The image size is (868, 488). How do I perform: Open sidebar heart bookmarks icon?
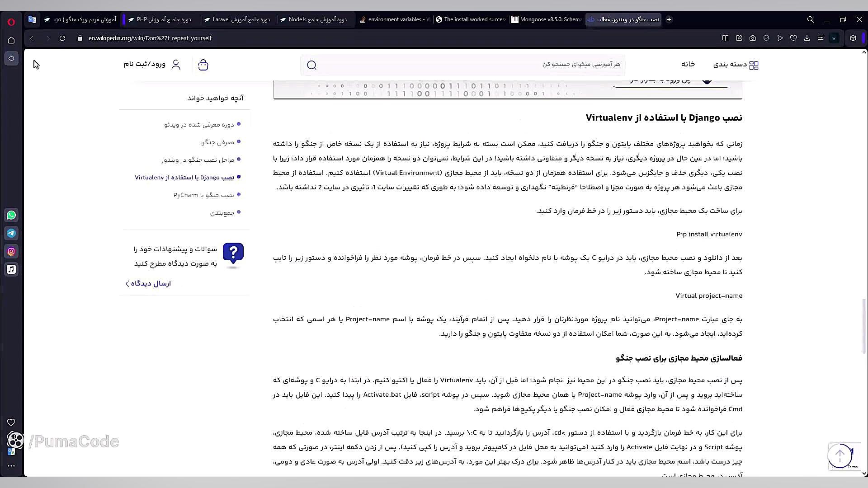click(x=11, y=422)
